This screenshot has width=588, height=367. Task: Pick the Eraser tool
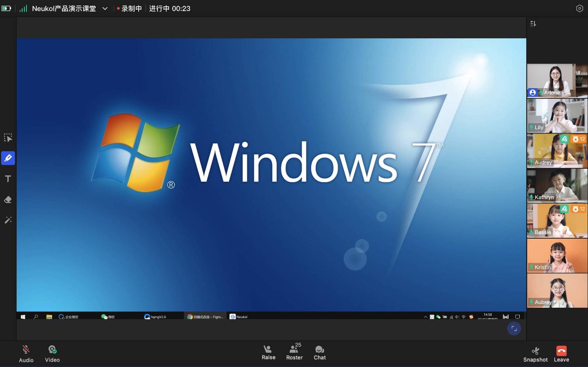tap(8, 199)
